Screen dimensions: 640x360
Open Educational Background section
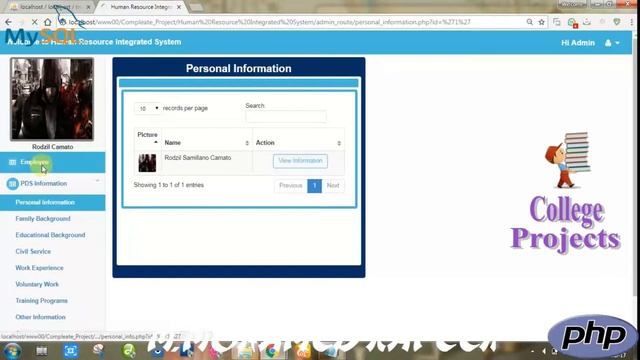tap(50, 235)
